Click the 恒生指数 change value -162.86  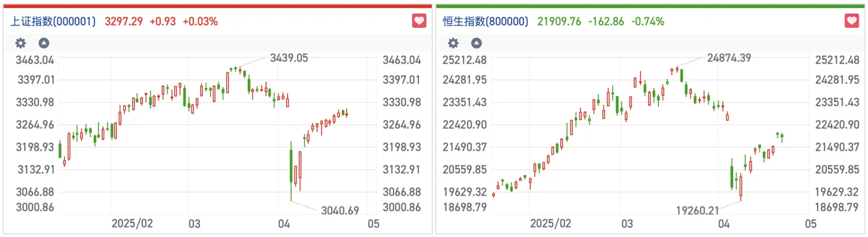(x=606, y=21)
